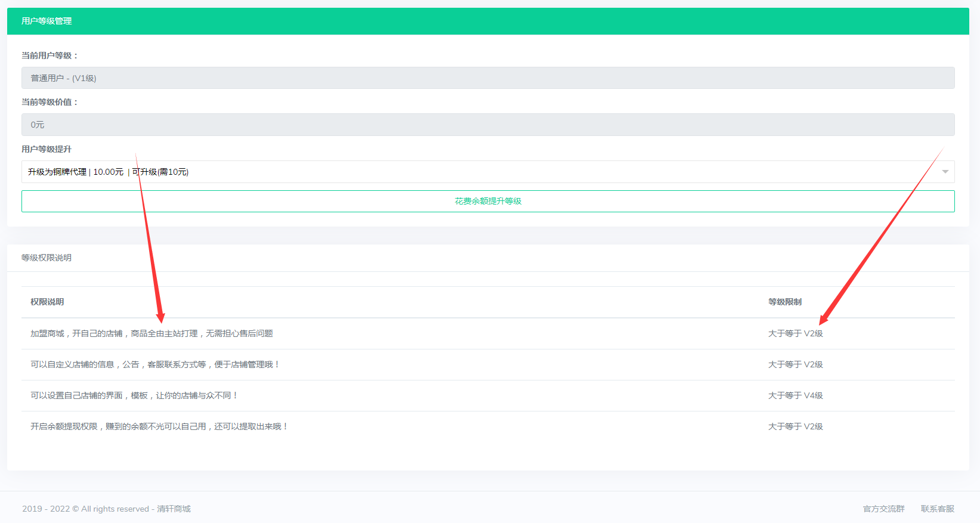980x523 pixels.
Task: Click the 大于等于 V4级 level cell
Action: point(796,395)
